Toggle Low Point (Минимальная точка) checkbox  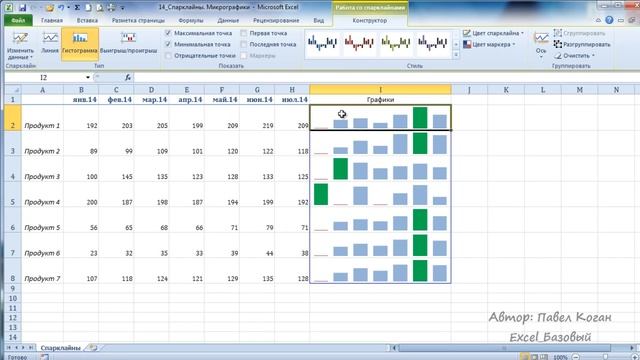click(168, 44)
